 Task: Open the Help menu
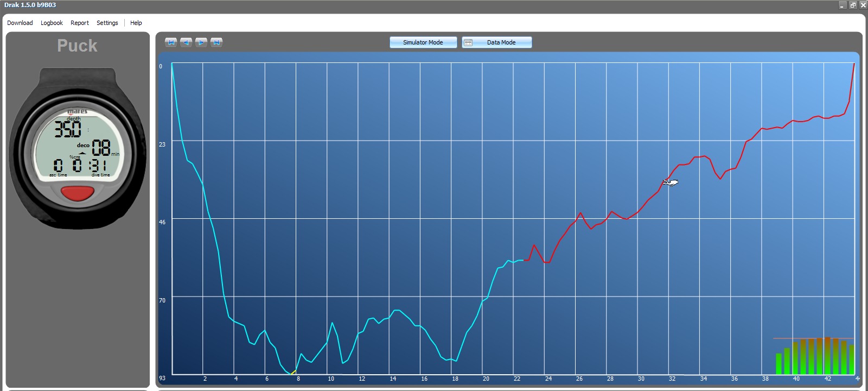click(136, 23)
